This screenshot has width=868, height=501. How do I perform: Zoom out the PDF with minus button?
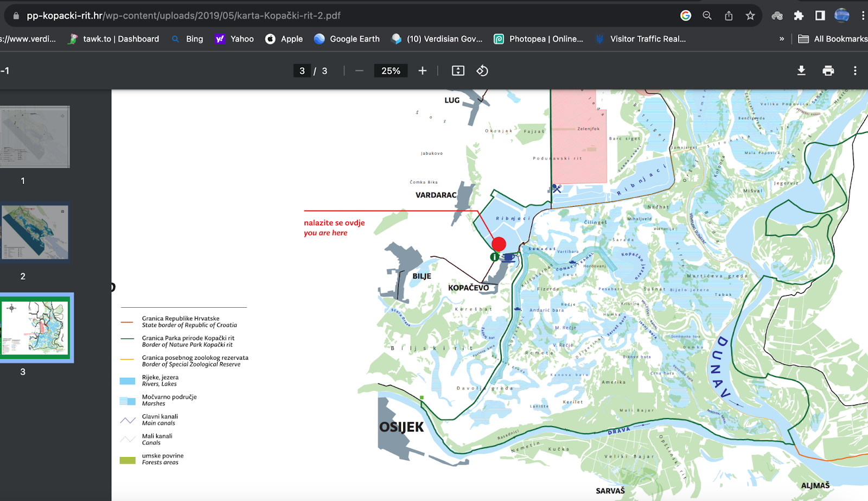(359, 71)
